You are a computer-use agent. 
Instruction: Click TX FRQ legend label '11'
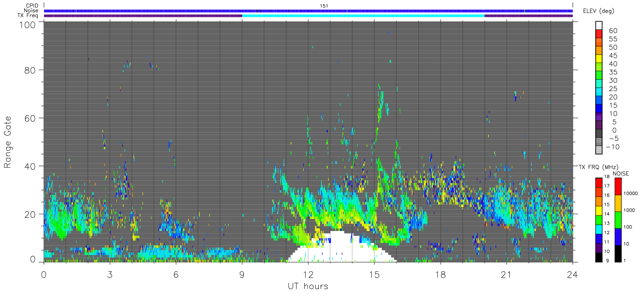click(606, 242)
